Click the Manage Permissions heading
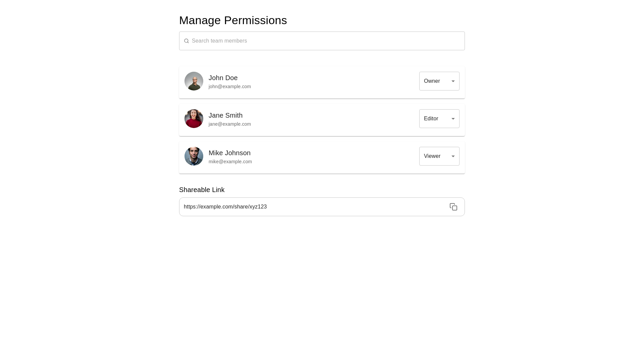Viewport: 644px width, 362px height. click(x=233, y=20)
